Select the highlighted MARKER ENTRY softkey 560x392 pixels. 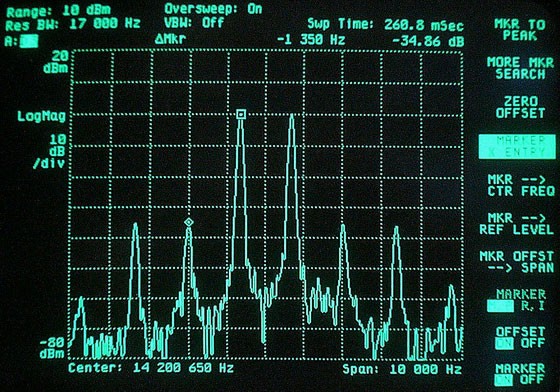(x=517, y=146)
